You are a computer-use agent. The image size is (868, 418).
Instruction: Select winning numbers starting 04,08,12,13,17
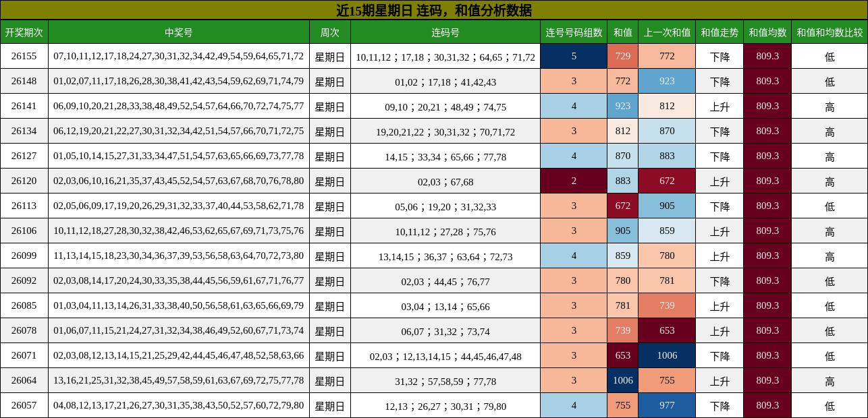point(179,406)
